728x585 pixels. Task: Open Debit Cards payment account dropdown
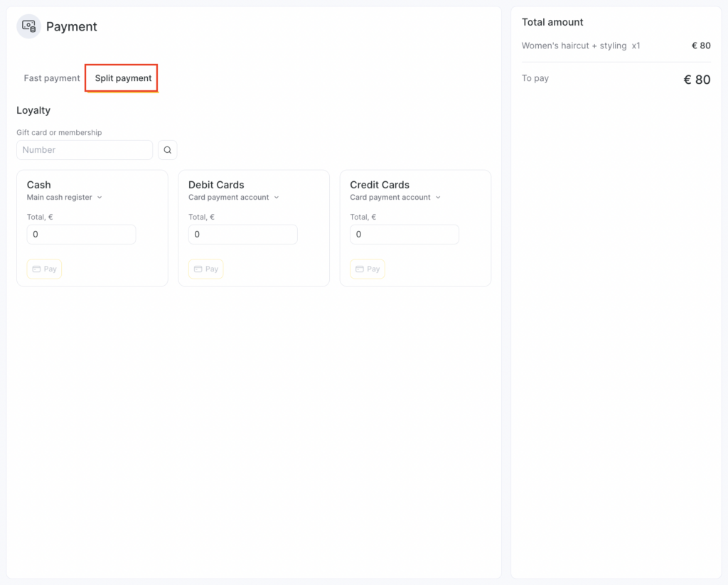coord(234,198)
